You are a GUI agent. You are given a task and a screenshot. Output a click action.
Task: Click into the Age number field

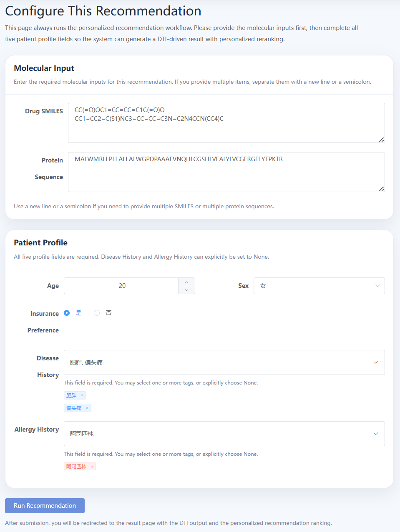[121, 286]
